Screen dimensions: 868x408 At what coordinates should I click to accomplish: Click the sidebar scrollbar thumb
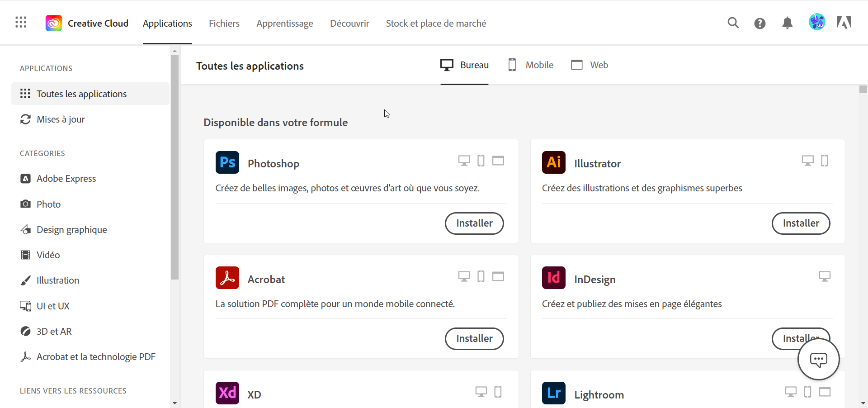tap(175, 167)
